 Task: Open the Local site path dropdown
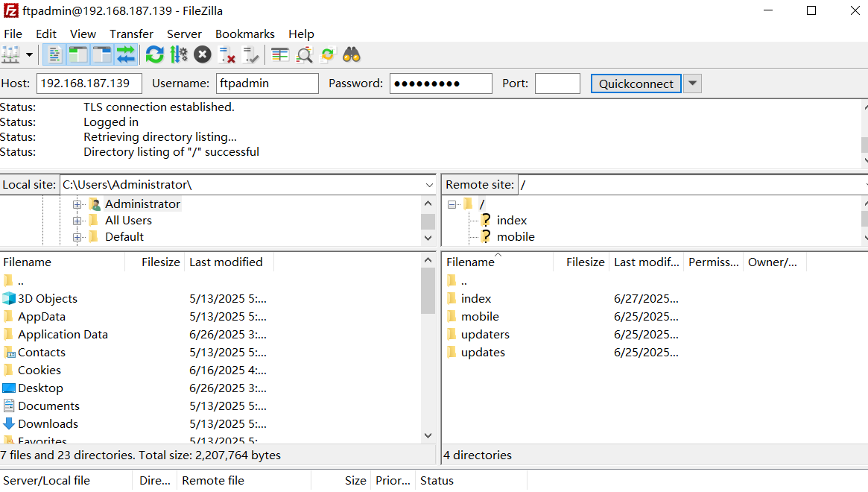pyautogui.click(x=429, y=185)
